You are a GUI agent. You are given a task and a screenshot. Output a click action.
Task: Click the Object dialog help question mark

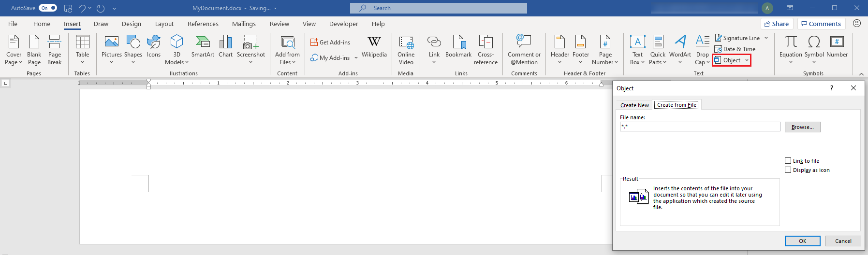pyautogui.click(x=832, y=88)
